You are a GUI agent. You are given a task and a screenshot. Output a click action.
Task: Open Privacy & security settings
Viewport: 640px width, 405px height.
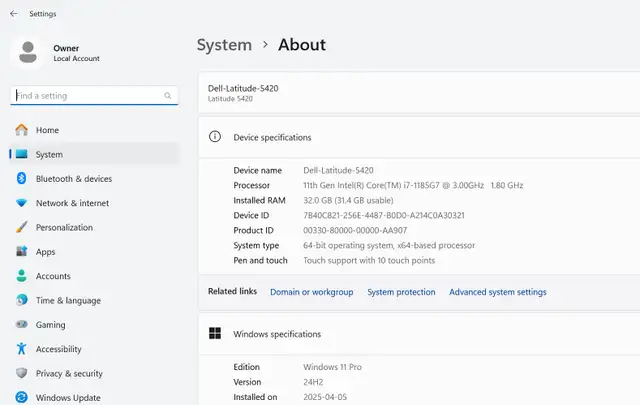pyautogui.click(x=94, y=373)
